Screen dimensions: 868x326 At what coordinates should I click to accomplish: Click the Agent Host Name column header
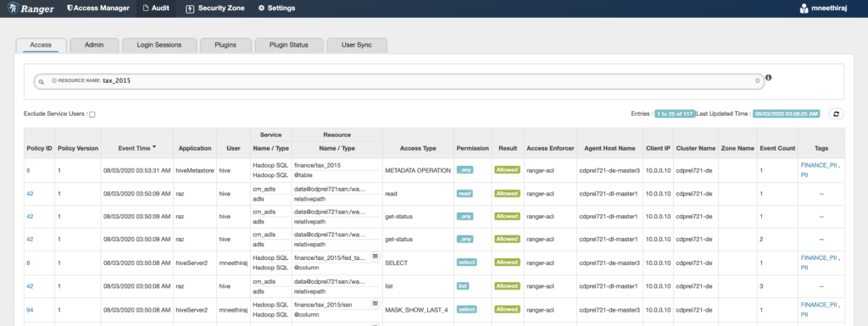[609, 148]
